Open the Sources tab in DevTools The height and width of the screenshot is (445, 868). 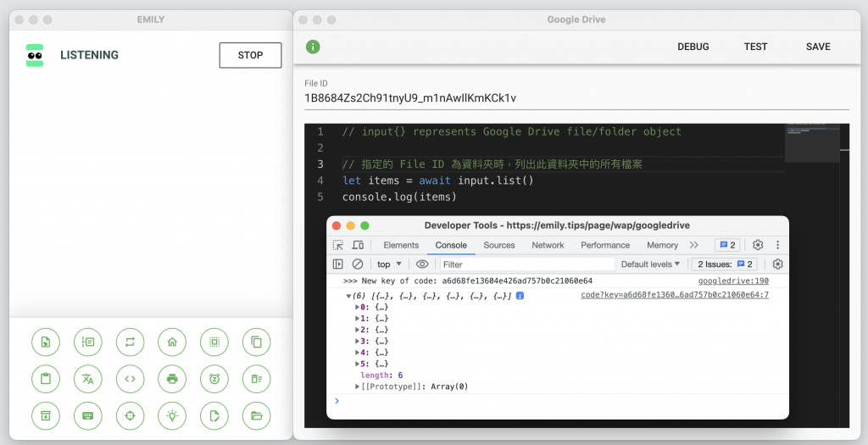click(x=498, y=245)
